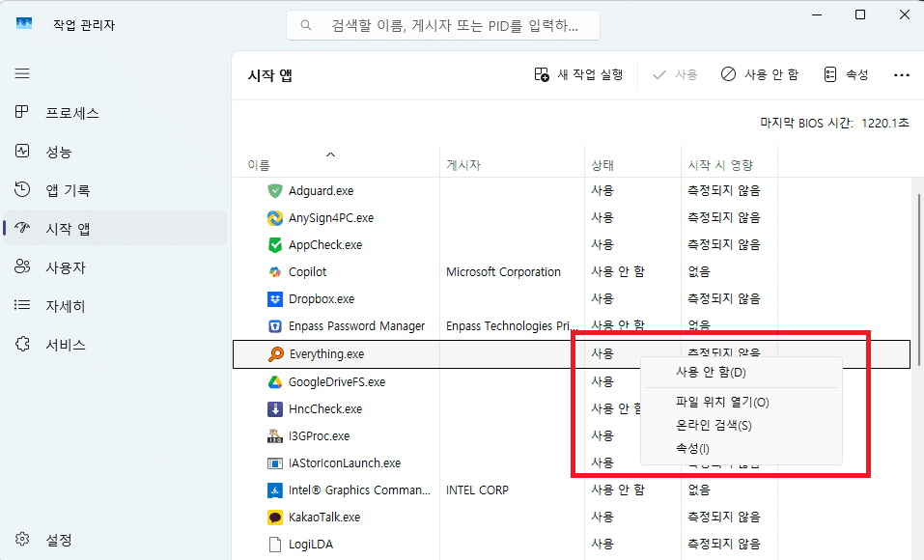Choose 속성(I) in context menu
This screenshot has width=924, height=560.
tap(742, 449)
